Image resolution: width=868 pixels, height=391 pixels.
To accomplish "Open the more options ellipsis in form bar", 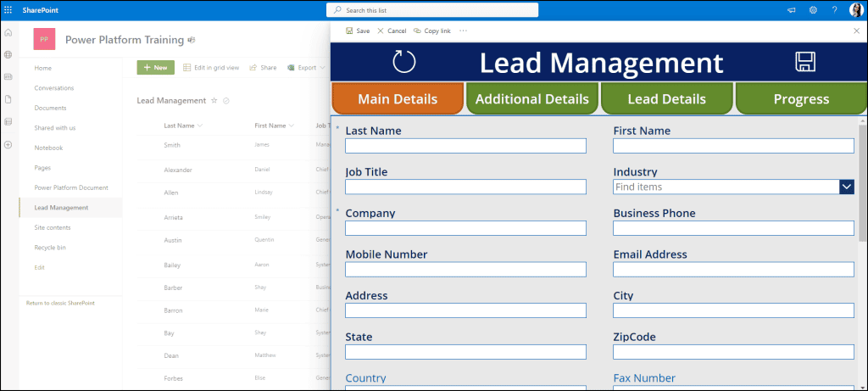I will [464, 31].
